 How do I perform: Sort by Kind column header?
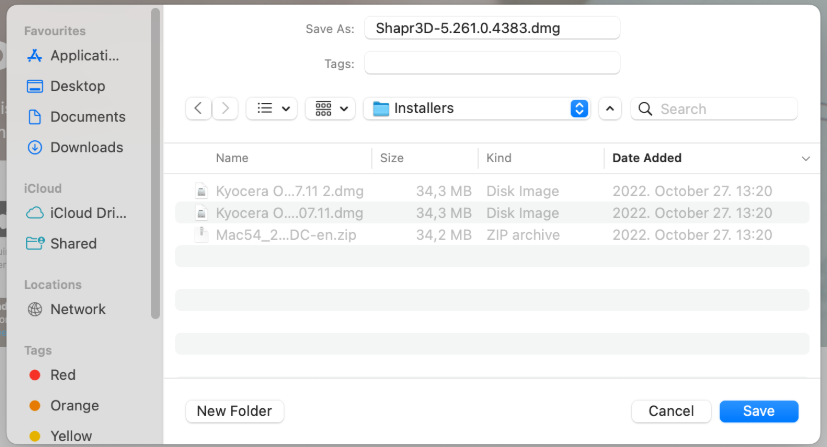coord(499,158)
